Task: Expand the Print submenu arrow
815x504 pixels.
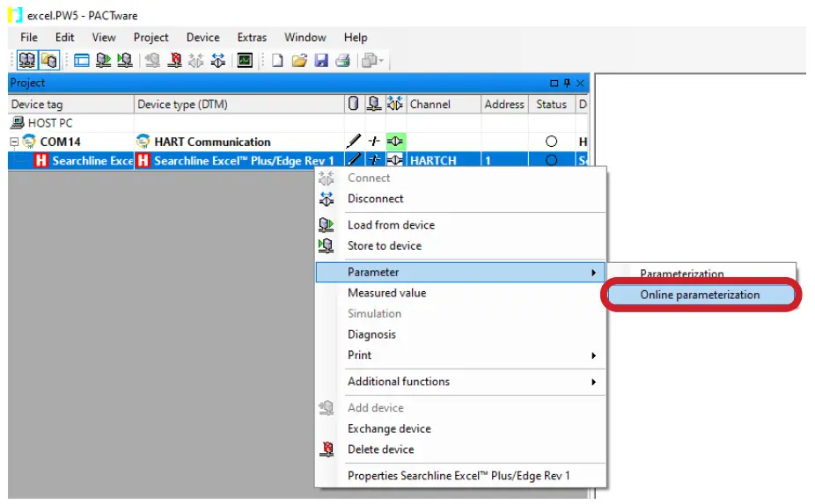Action: 593,355
